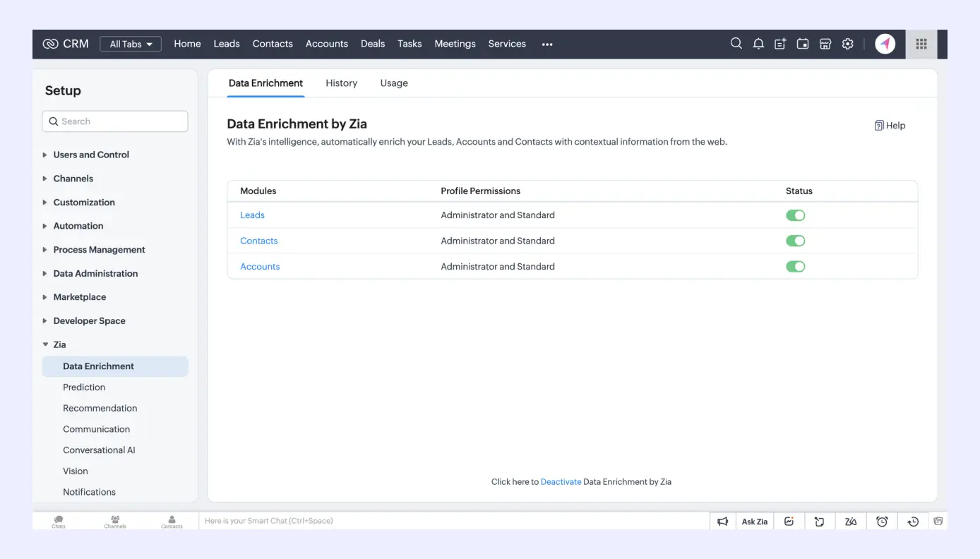Toggle Contacts data enrichment status
This screenshot has width=980, height=559.
pos(796,241)
